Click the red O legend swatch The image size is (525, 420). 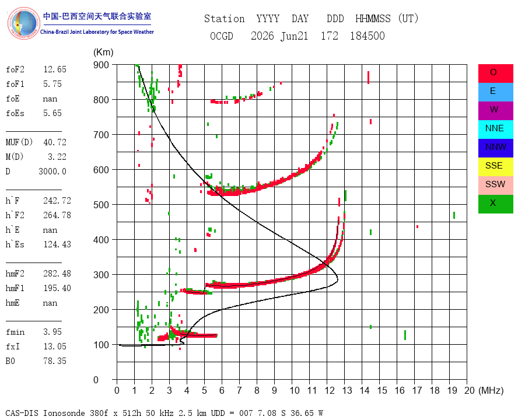pyautogui.click(x=495, y=73)
